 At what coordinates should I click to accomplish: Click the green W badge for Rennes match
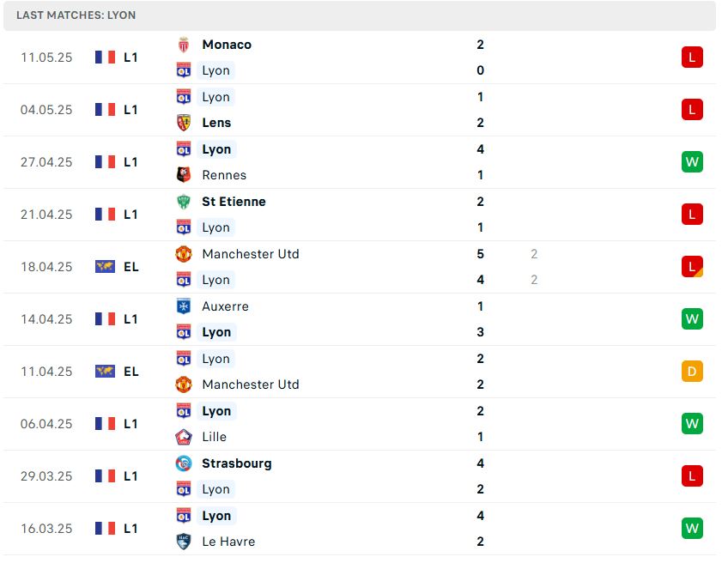coord(692,162)
